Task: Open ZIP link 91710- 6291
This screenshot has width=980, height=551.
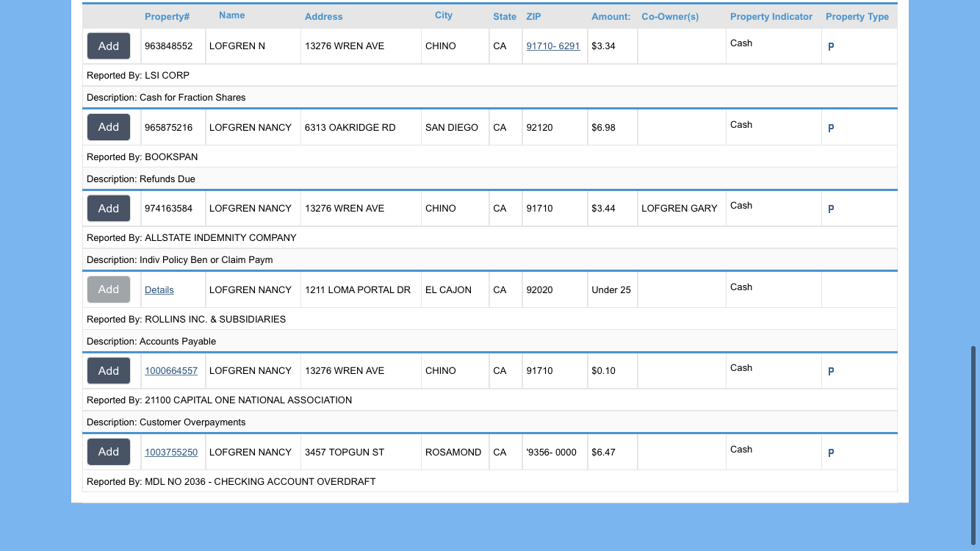Action: [553, 46]
